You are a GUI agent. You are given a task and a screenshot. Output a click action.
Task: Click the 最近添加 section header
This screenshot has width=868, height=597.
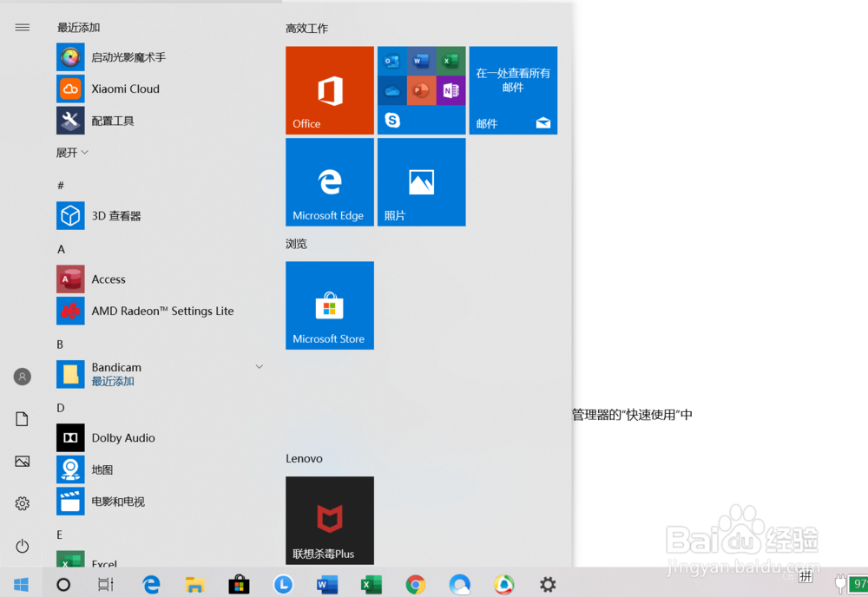point(79,28)
